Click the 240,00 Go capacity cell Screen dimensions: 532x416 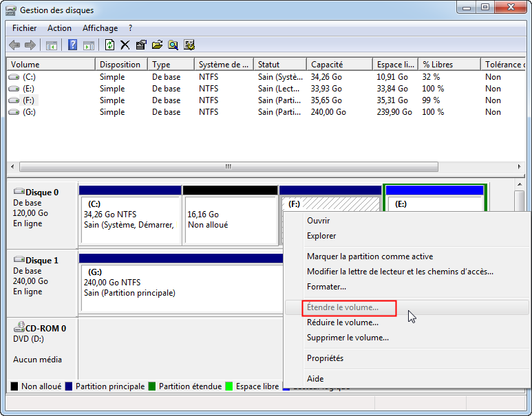tap(328, 112)
